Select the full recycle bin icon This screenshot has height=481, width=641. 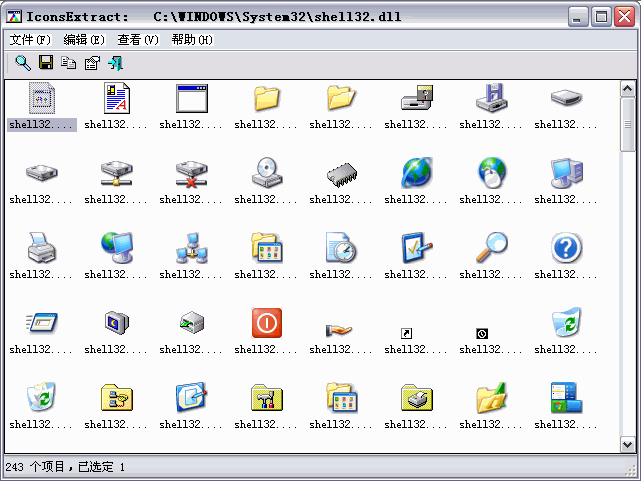click(x=41, y=397)
